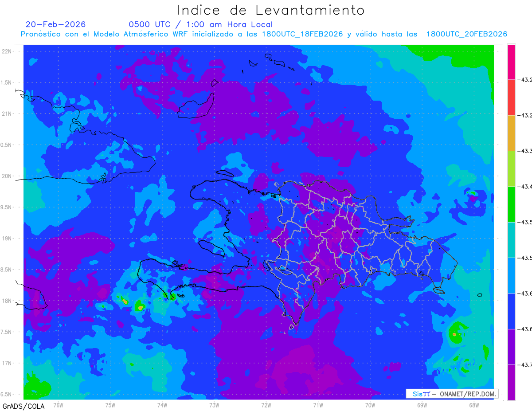Viewport: 532px width, 411px height.
Task: Select the yellow-green legend swatch
Action: pyautogui.click(x=511, y=168)
